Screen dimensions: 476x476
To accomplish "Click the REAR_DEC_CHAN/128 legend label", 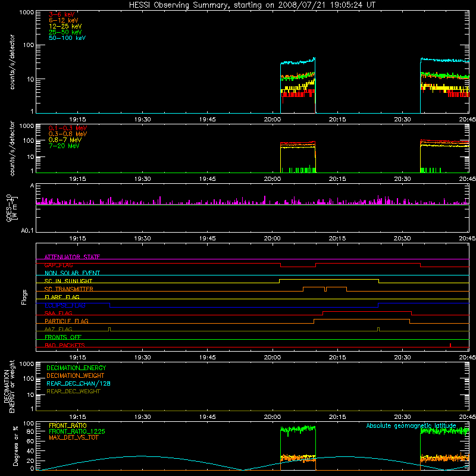I will pos(79,383).
